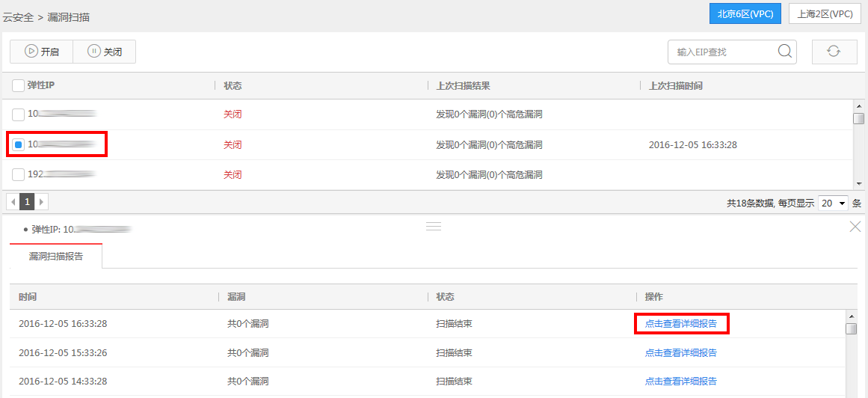Open the per-page count dropdown showing 20
Image resolution: width=868 pixels, height=398 pixels.
pos(833,203)
